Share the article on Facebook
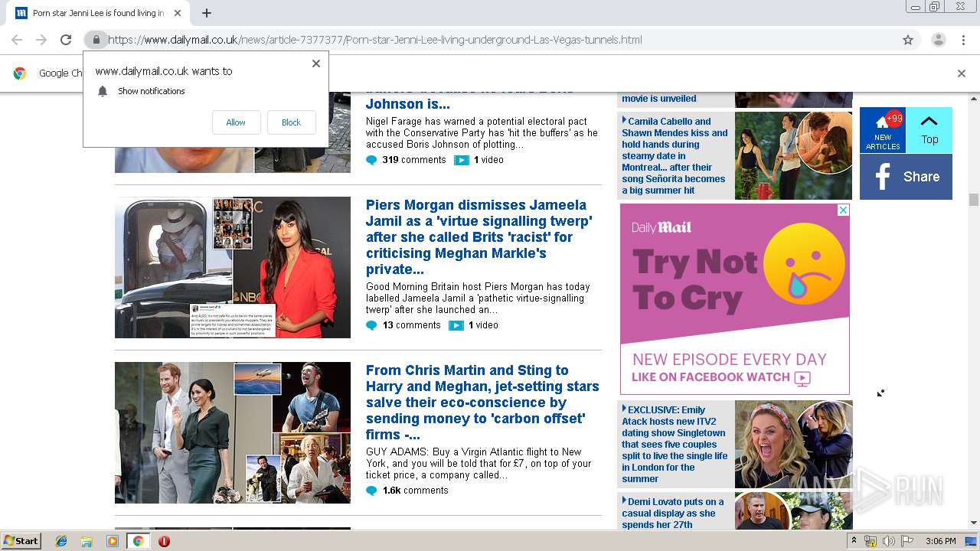980x551 pixels. click(906, 177)
